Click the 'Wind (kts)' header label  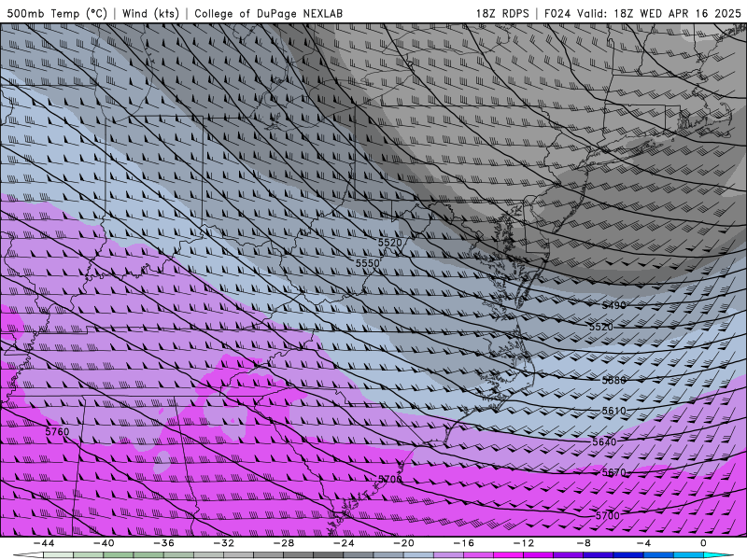[150, 13]
